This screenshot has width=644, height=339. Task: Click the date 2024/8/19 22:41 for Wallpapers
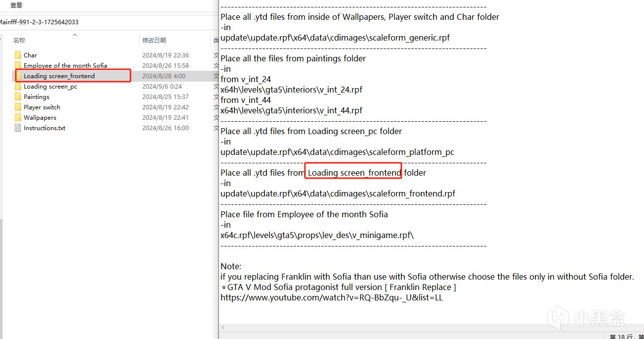click(x=166, y=117)
